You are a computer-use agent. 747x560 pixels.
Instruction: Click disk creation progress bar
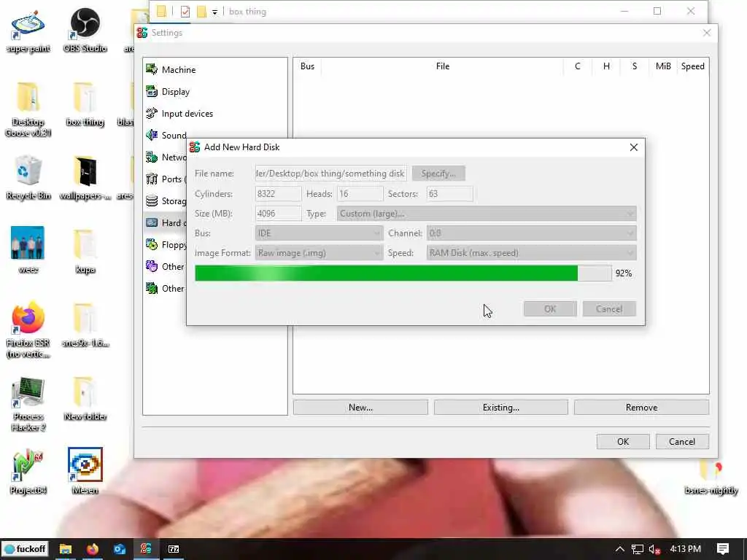click(x=403, y=273)
